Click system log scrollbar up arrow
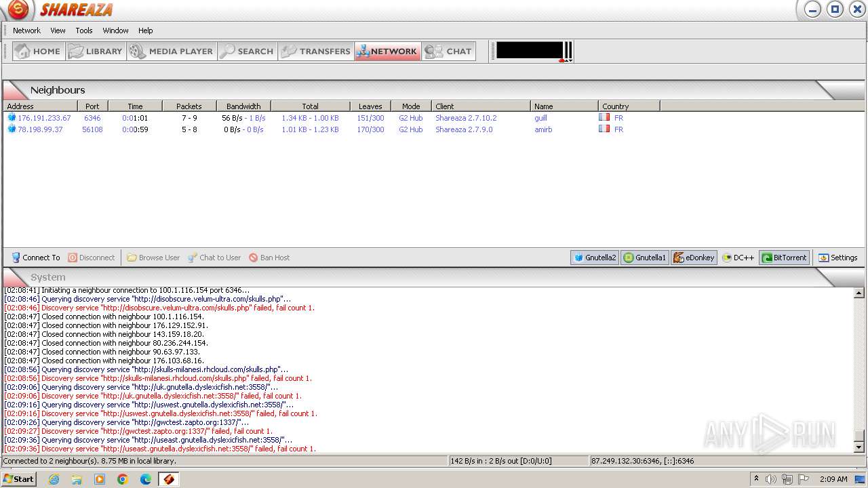Screen dimensions: 868x488 (x=859, y=293)
